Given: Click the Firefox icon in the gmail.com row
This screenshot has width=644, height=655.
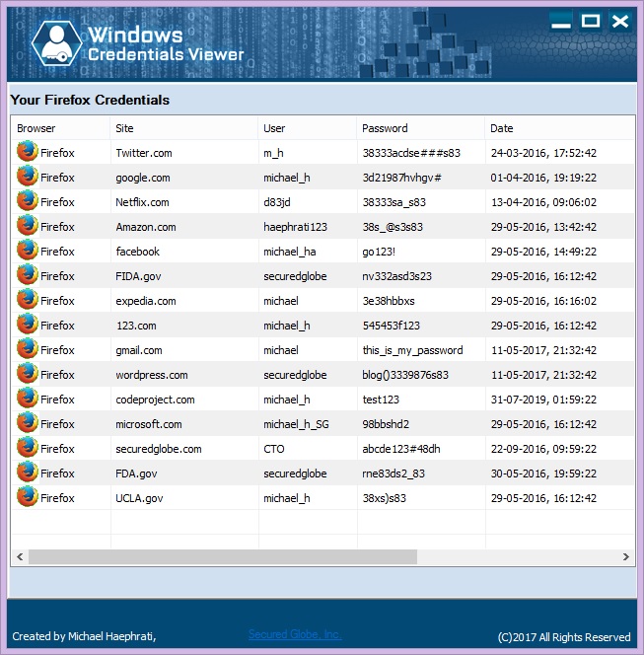Looking at the screenshot, I should tap(28, 348).
